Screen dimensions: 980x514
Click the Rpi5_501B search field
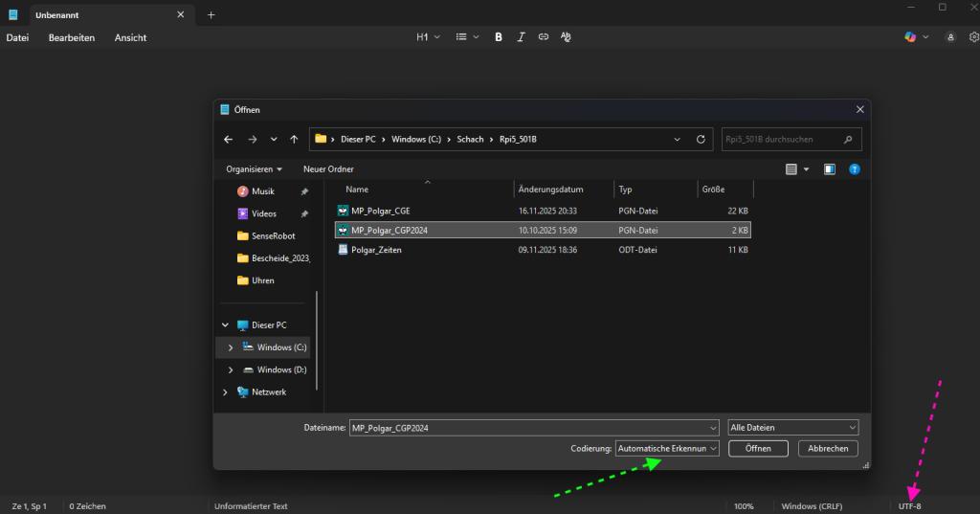782,139
